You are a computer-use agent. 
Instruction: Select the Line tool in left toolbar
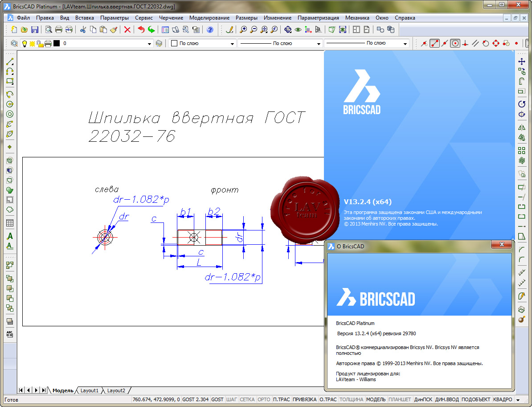10,62
